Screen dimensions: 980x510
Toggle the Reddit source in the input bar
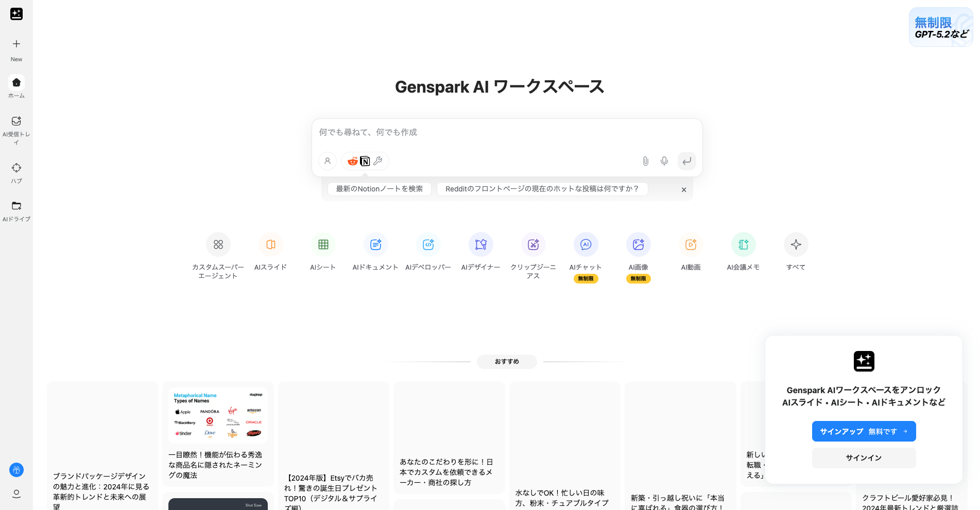pyautogui.click(x=353, y=161)
